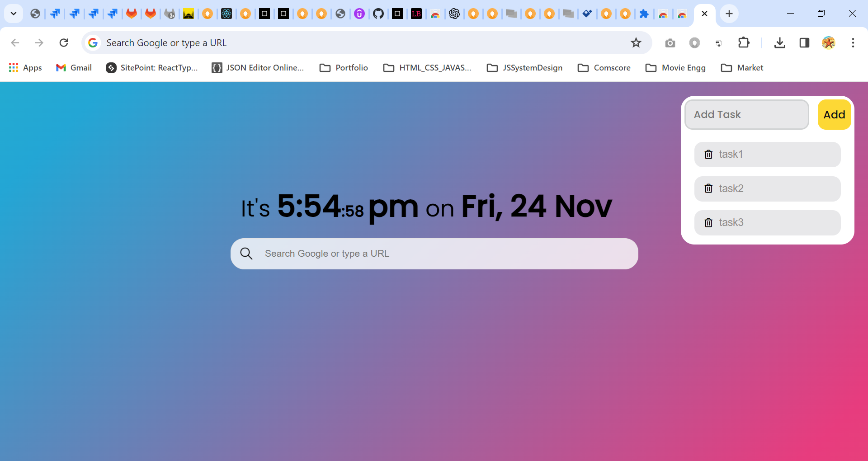Reload the page with the refresh button

[x=64, y=42]
